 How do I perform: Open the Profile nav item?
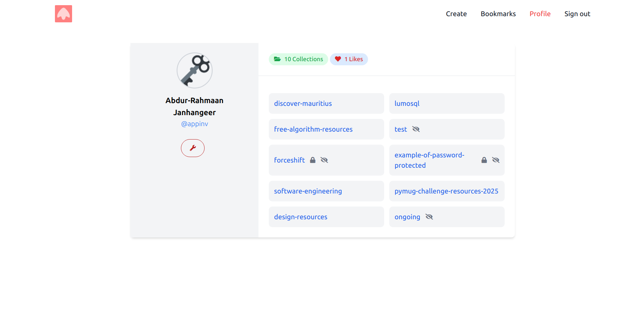click(x=540, y=14)
